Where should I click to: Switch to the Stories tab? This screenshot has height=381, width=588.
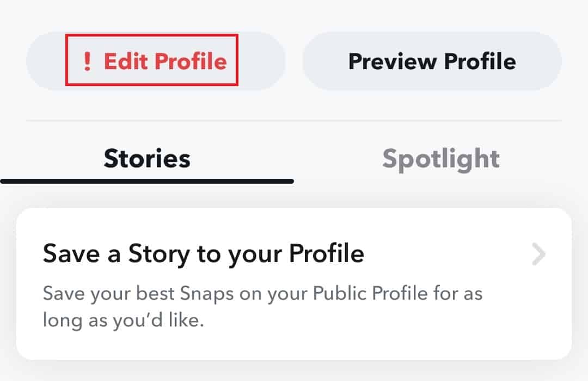(x=147, y=159)
